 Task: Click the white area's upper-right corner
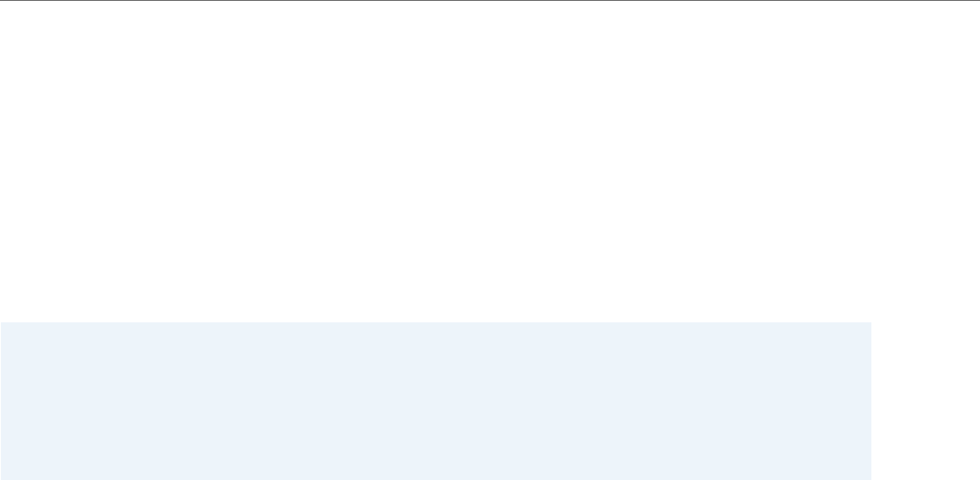click(976, 4)
